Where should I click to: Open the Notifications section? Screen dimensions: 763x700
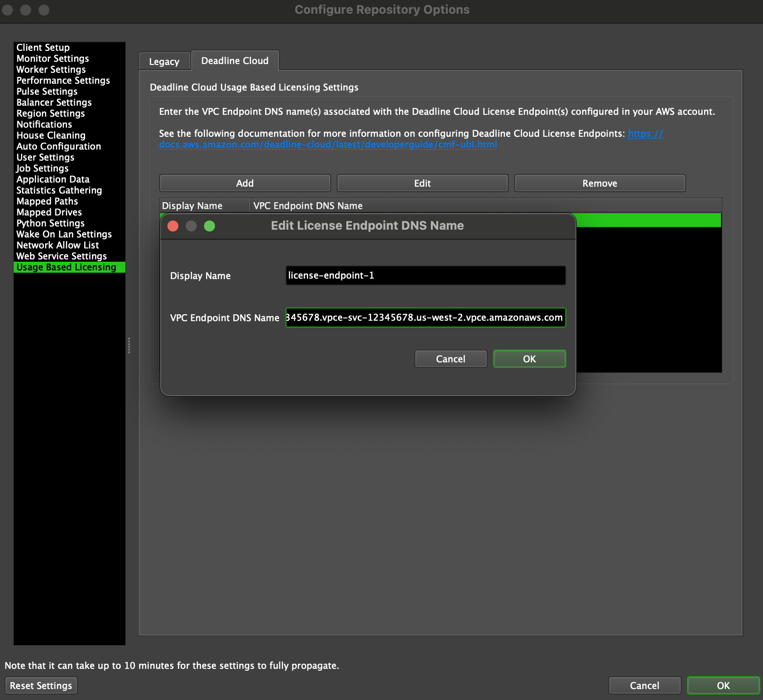(44, 124)
